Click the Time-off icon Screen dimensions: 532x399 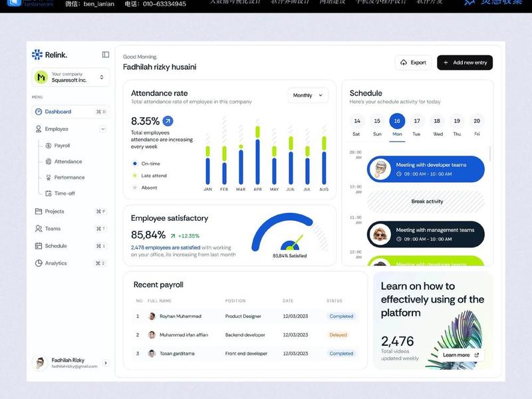[49, 194]
